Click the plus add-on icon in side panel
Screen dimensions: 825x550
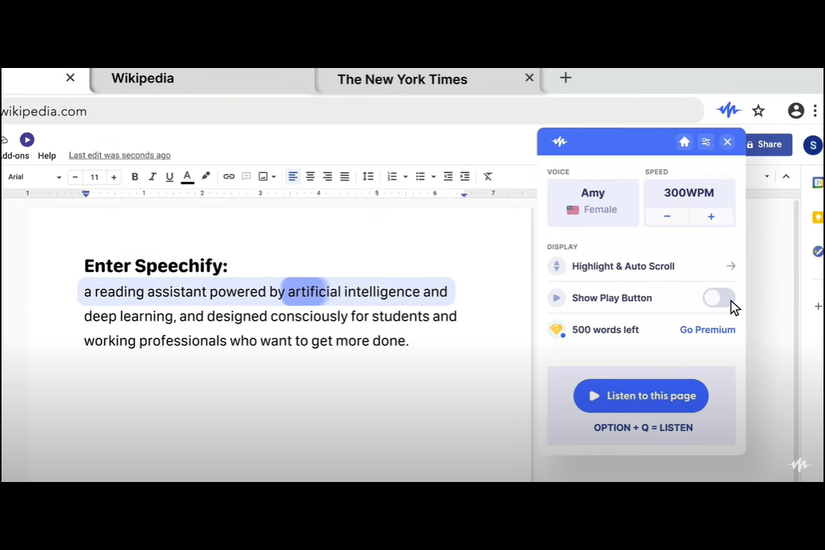[x=818, y=306]
